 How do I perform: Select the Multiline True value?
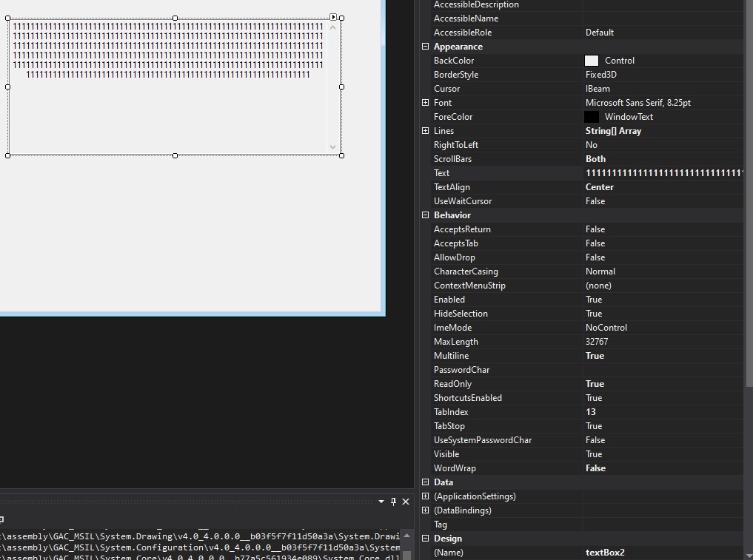(x=595, y=356)
